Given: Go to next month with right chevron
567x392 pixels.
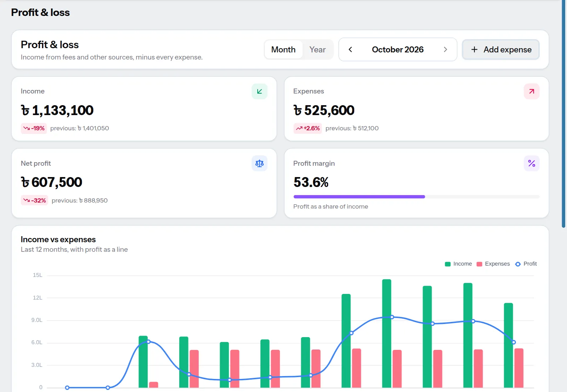Looking at the screenshot, I should (x=445, y=50).
